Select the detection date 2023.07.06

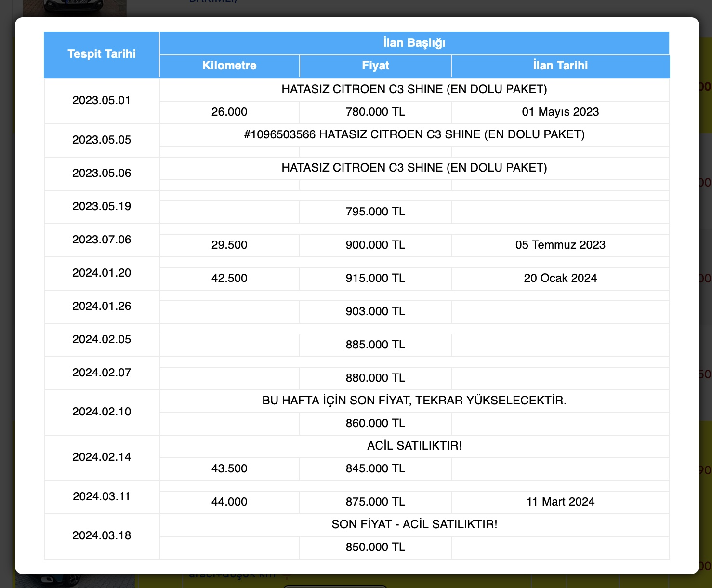[102, 240]
